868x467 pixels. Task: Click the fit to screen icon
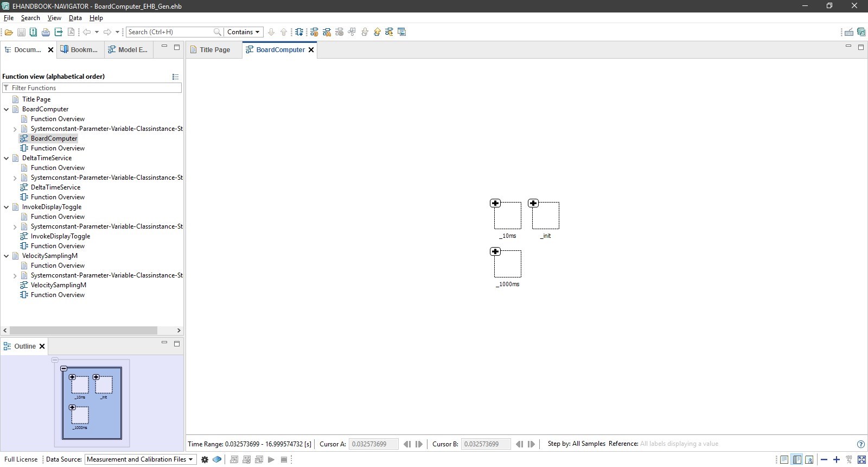pyautogui.click(x=861, y=460)
